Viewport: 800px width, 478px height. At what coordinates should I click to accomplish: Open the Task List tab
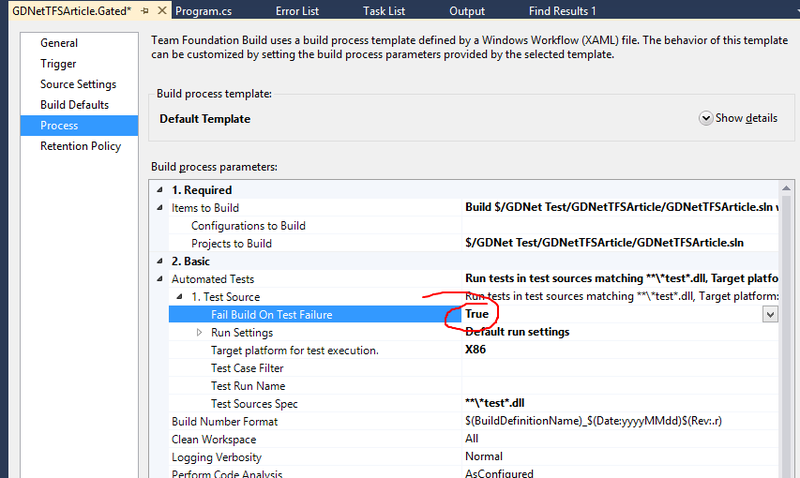click(384, 11)
